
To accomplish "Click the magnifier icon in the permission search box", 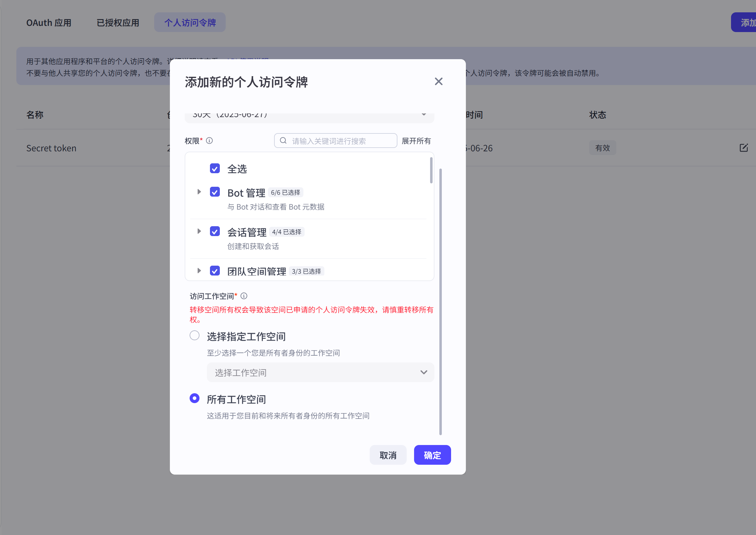I will coord(283,141).
